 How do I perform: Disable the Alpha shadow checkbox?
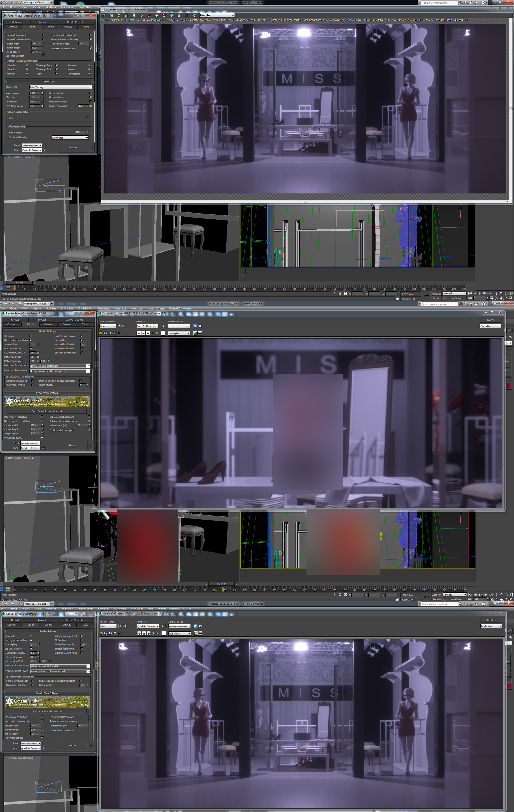pyautogui.click(x=90, y=97)
